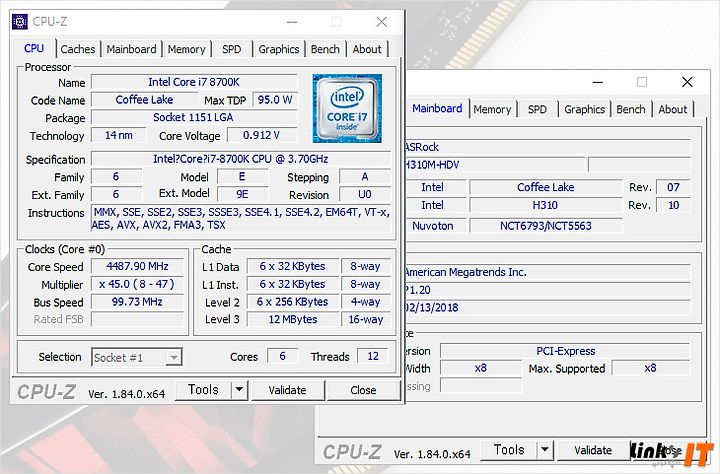
Task: Click the Tools button in front window
Action: coord(203,390)
